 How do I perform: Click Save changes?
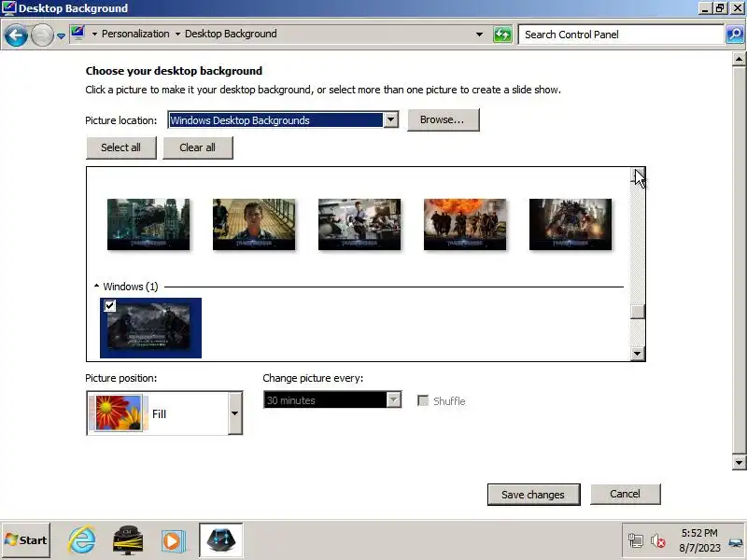click(533, 495)
